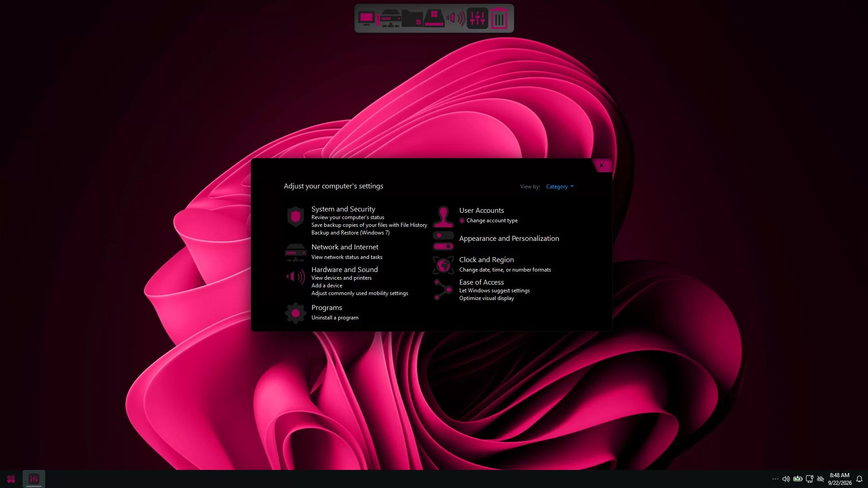Open the Windows Start menu
Screen dimensions: 868x488
pos(11,479)
